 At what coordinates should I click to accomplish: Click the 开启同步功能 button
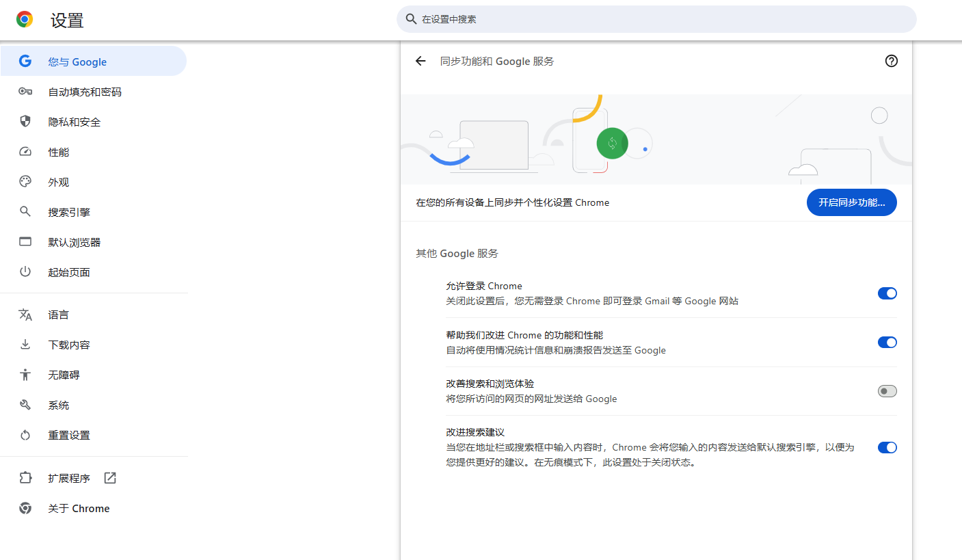(x=851, y=202)
